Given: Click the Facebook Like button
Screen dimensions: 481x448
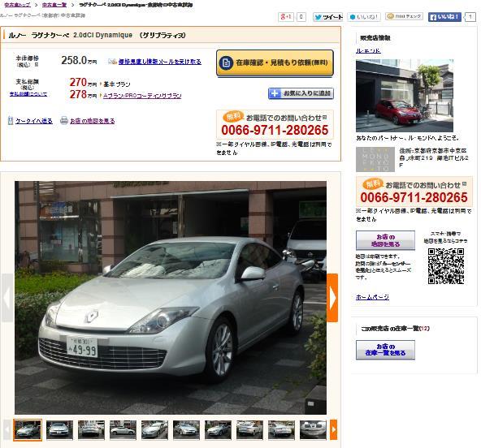Looking at the screenshot, I should (444, 17).
